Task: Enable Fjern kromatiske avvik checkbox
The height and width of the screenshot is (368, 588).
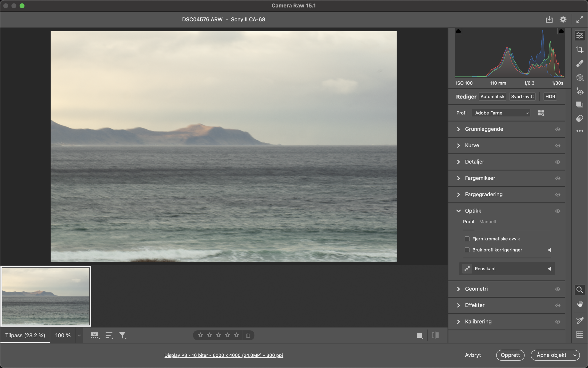Action: point(467,239)
